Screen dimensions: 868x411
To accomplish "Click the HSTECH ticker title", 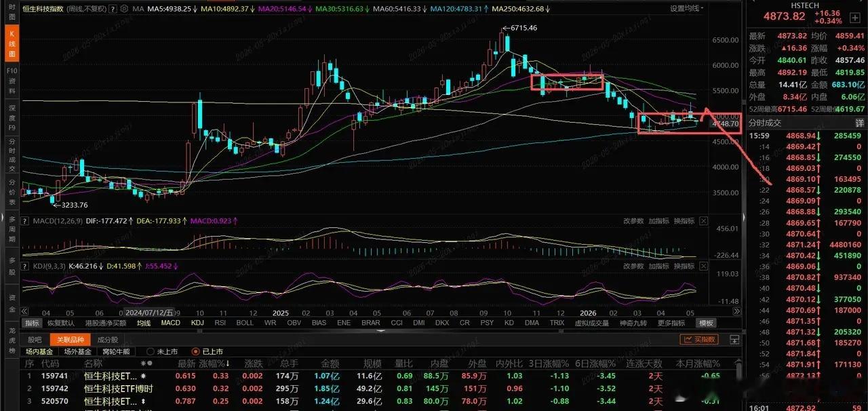I will (806, 4).
